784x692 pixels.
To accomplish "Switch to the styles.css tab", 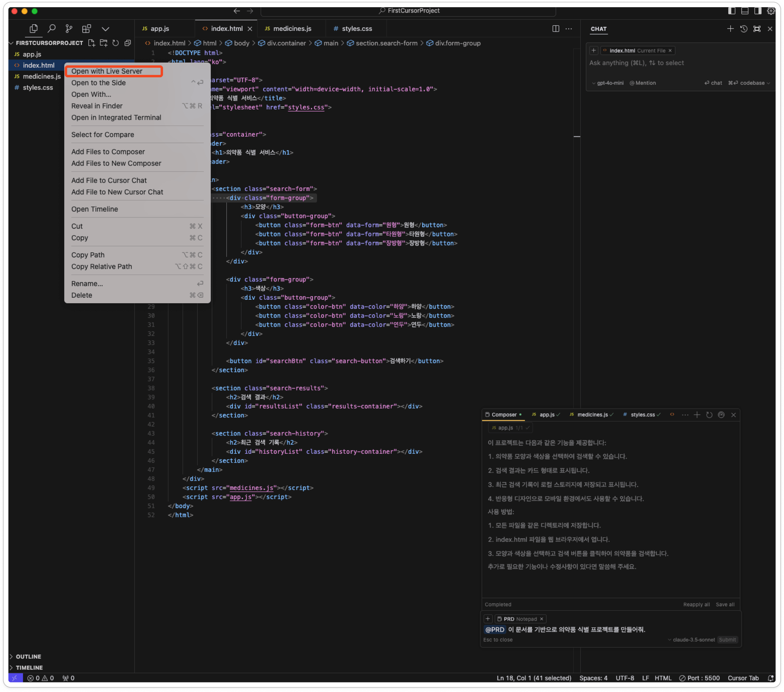I will pyautogui.click(x=356, y=29).
